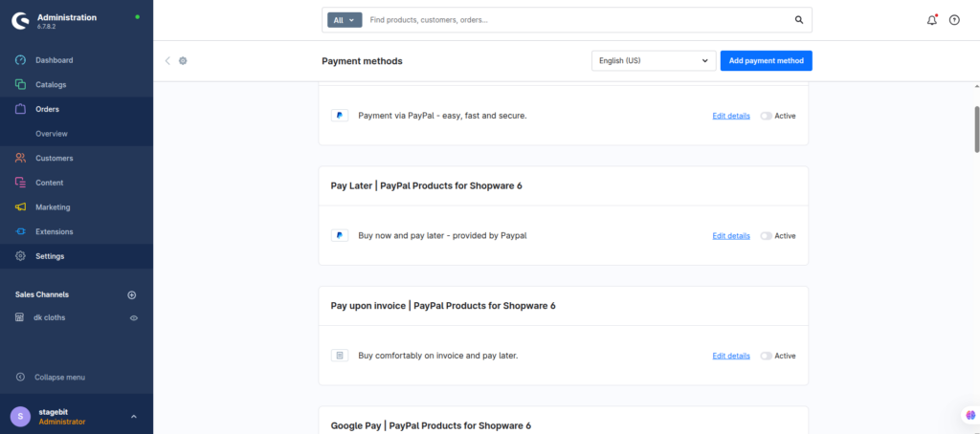Open the AI assistant brain icon
Image resolution: width=980 pixels, height=434 pixels.
[970, 415]
